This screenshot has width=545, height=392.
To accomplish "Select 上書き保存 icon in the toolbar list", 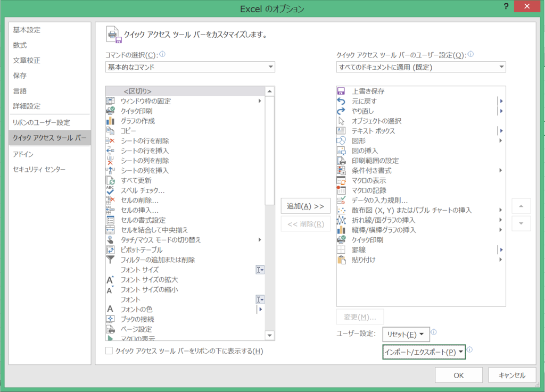I will (341, 91).
